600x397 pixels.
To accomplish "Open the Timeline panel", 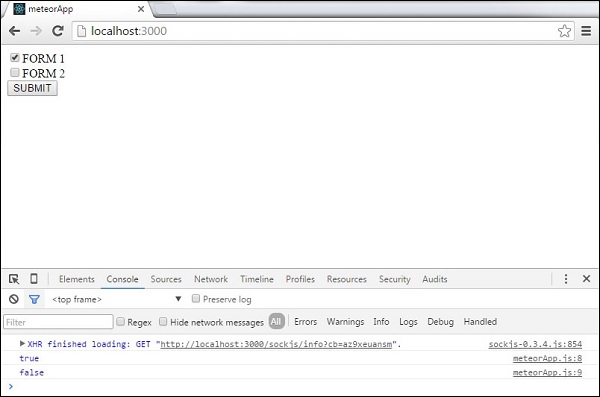I will coord(257,279).
